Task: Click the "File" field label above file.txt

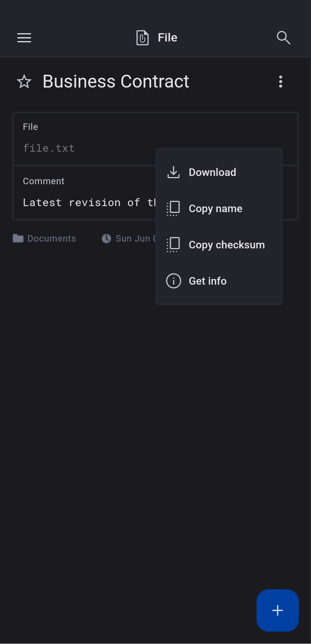Action: [x=30, y=127]
